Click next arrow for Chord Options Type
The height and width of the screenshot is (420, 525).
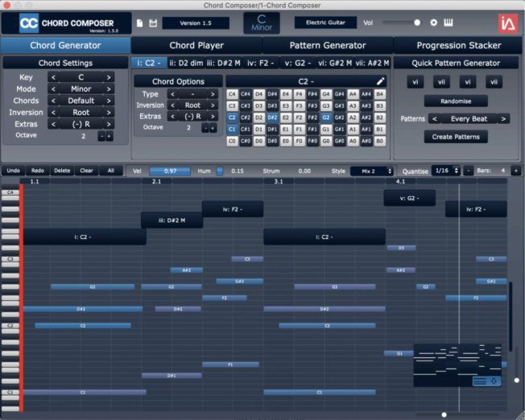point(213,94)
